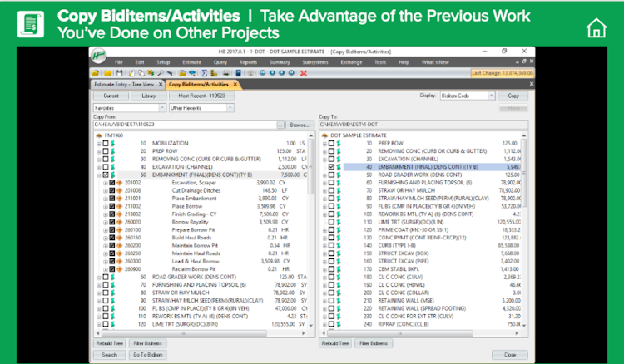Click the Copy From path input field
The height and width of the screenshot is (364, 624).
pyautogui.click(x=185, y=125)
